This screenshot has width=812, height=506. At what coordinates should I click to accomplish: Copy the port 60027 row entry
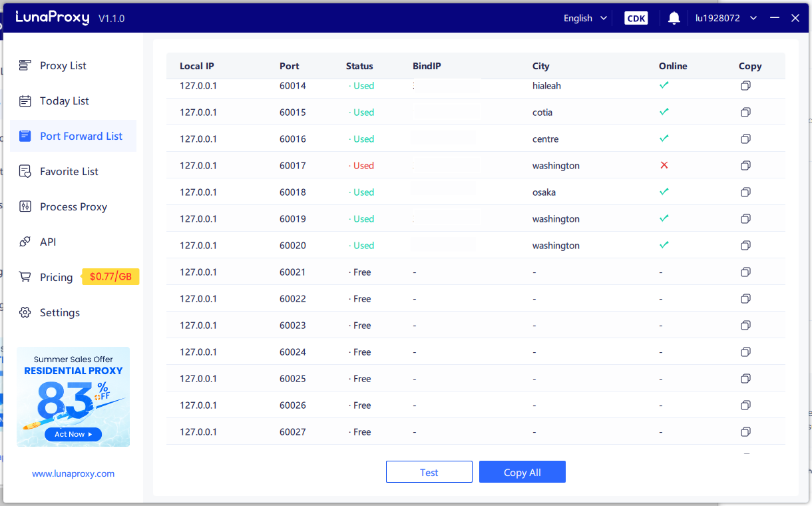tap(745, 431)
